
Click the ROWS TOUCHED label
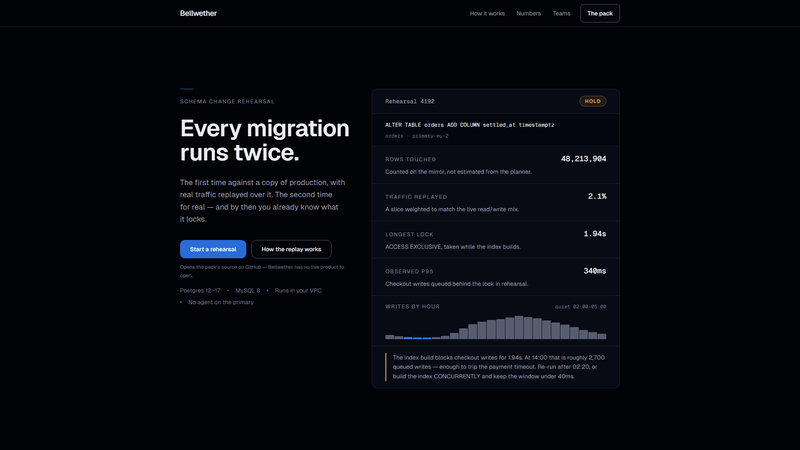pos(410,159)
